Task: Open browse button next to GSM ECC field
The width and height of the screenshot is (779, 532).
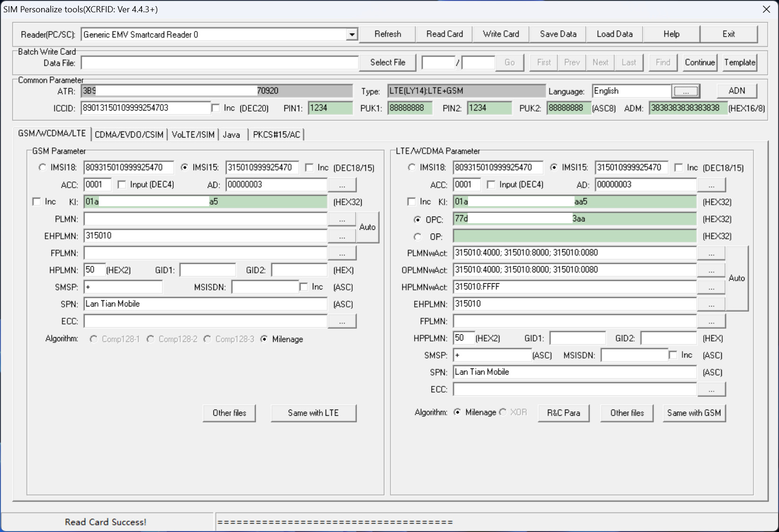Action: [342, 322]
